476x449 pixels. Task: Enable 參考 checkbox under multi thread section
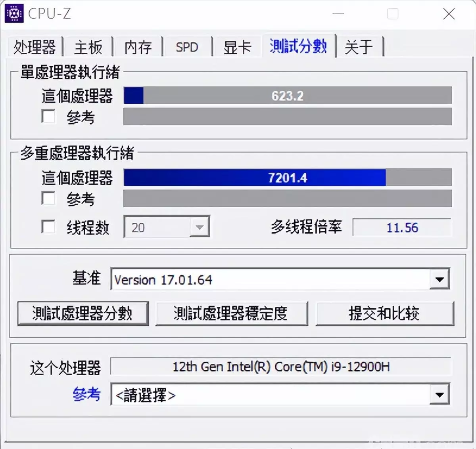click(48, 198)
